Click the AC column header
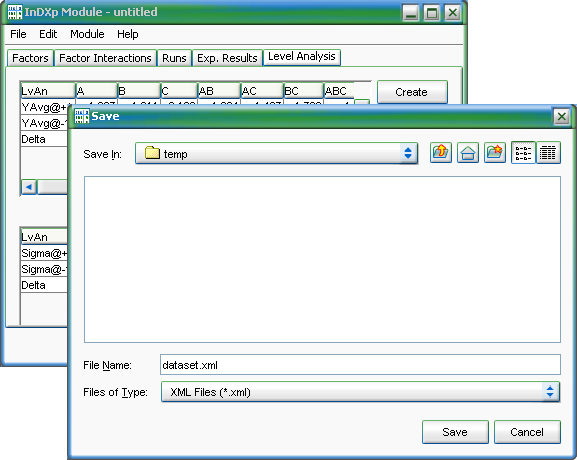The image size is (577, 460). [262, 91]
